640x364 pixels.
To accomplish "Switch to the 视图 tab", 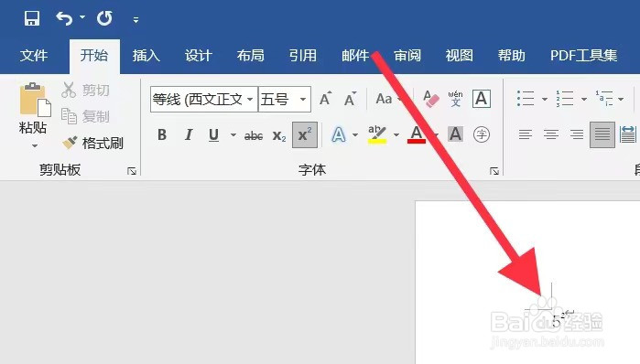I will tap(460, 56).
